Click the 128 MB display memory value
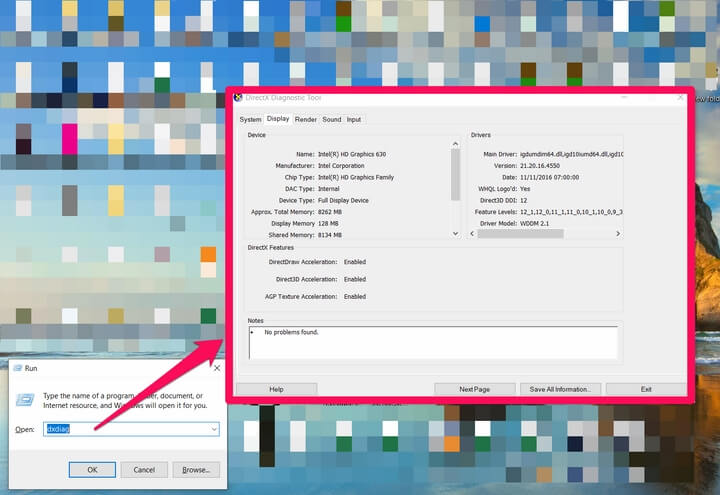720x495 pixels. pyautogui.click(x=328, y=224)
